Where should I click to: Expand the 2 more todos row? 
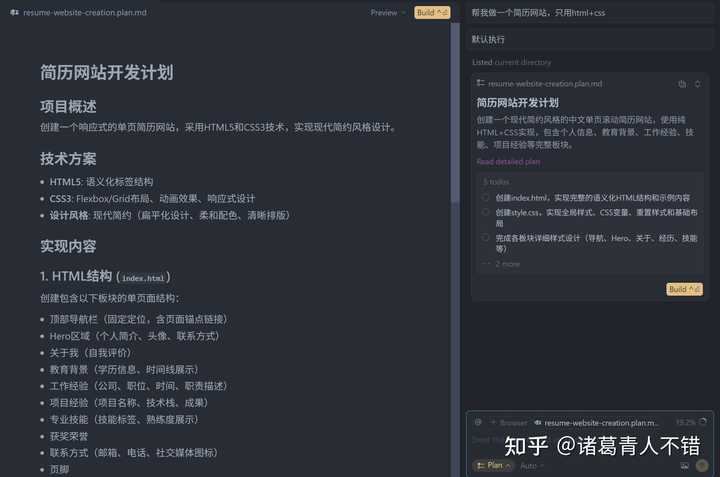pos(501,264)
